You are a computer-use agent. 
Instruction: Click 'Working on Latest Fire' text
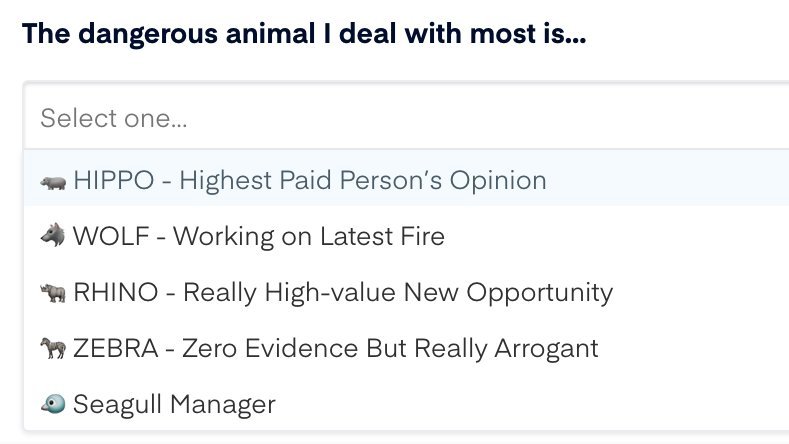[308, 237]
